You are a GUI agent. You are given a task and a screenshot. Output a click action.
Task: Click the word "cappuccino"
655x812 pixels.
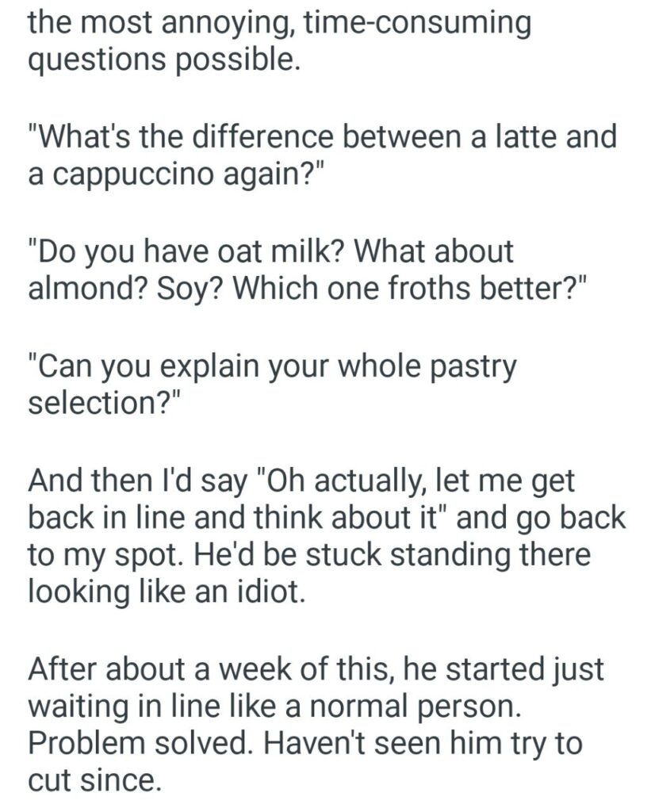point(134,174)
